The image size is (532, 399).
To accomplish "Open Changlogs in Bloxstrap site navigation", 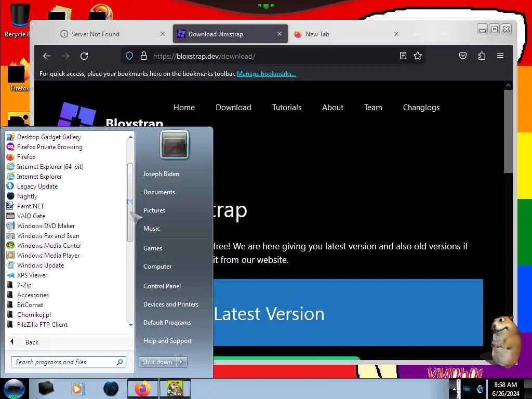I will [421, 108].
